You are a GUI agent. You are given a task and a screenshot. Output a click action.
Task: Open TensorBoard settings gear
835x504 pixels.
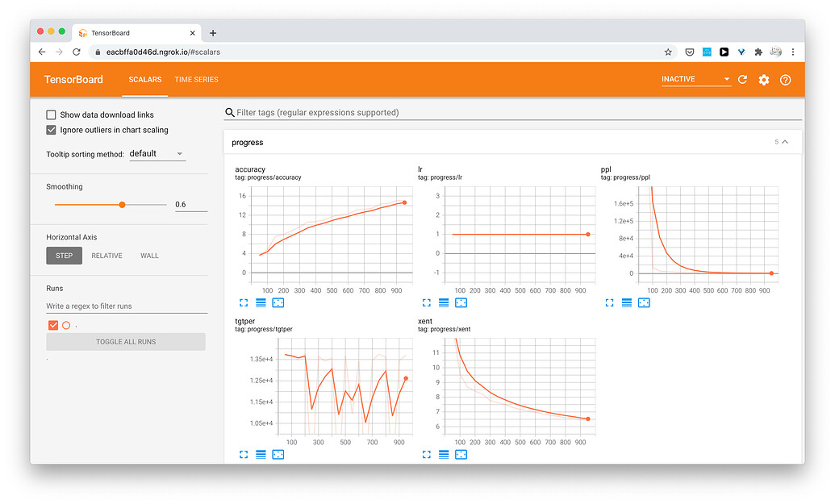[764, 80]
